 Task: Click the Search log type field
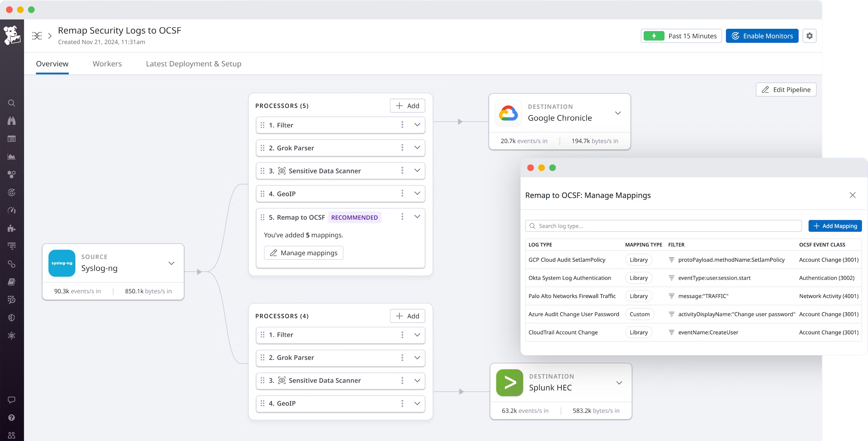coord(663,226)
